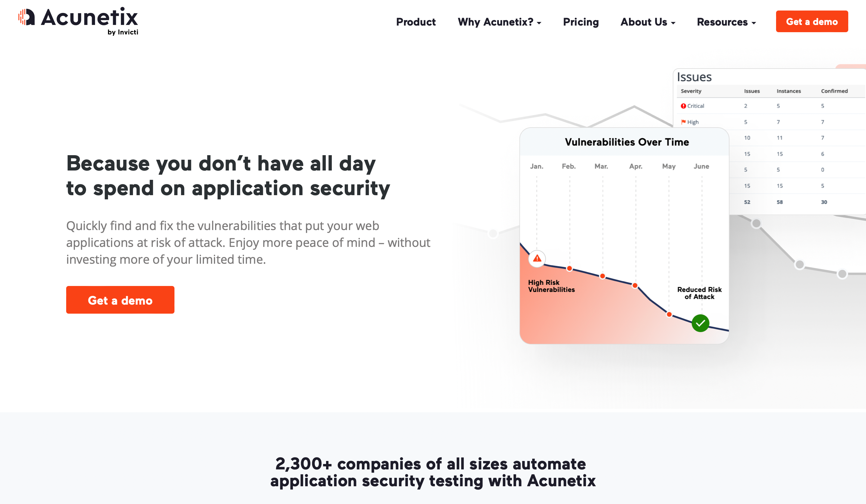Viewport: 866px width, 504px height.
Task: Click the Apr. data point on the chart
Action: tap(635, 285)
